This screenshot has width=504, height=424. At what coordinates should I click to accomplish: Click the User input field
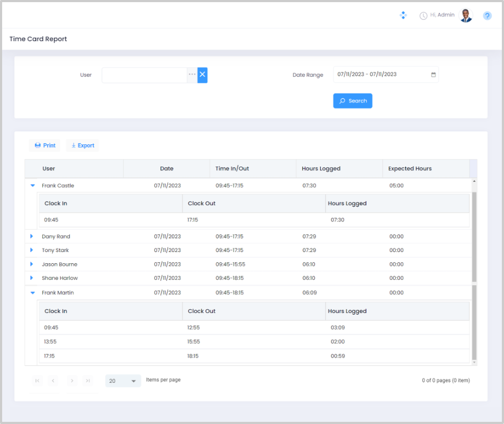tap(144, 75)
